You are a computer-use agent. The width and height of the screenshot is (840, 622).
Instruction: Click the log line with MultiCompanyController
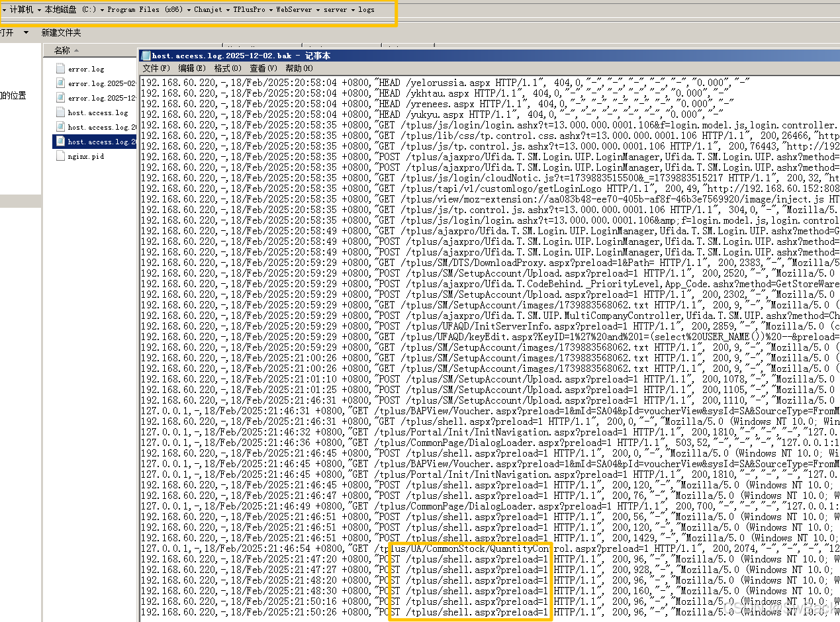click(x=490, y=315)
